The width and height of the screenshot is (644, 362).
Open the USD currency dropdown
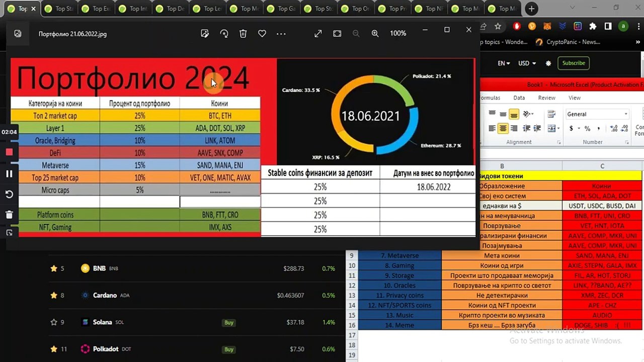(527, 63)
